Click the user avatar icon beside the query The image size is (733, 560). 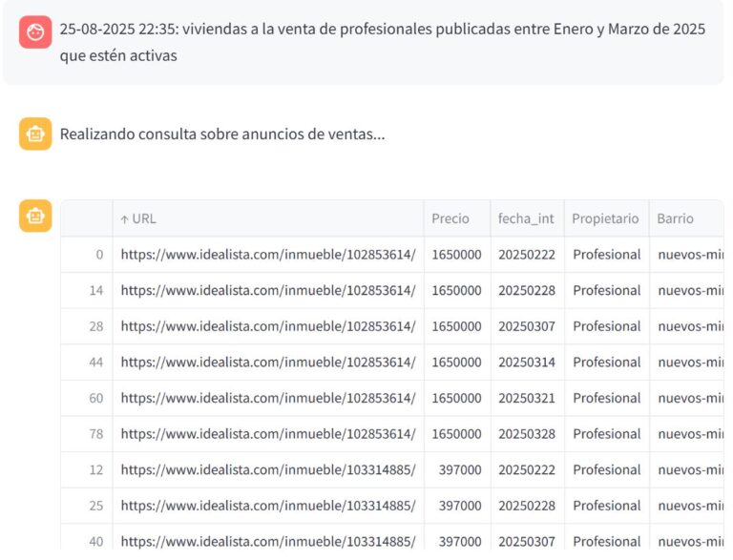(x=35, y=33)
